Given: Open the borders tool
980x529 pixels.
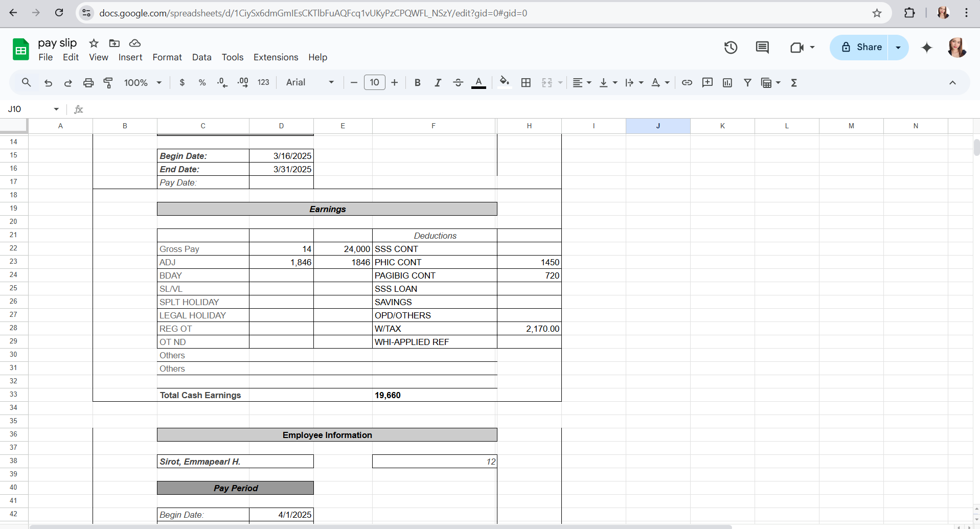Looking at the screenshot, I should pyautogui.click(x=526, y=82).
